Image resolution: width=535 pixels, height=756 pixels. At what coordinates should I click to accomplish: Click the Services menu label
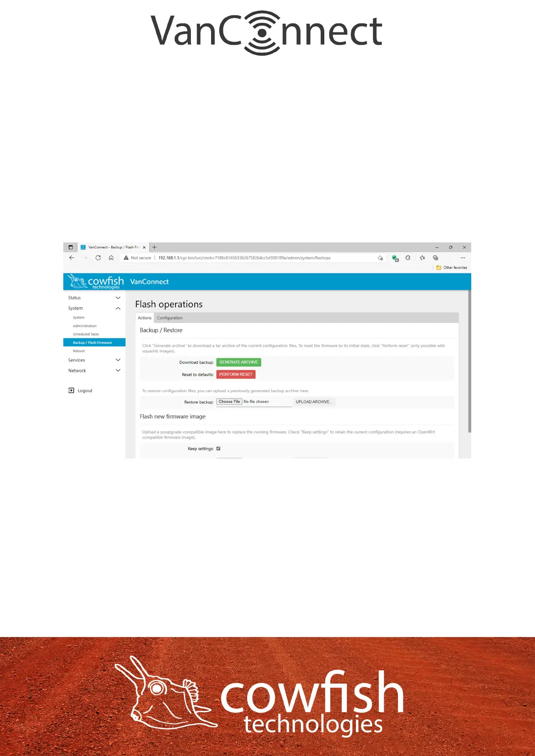pos(76,360)
